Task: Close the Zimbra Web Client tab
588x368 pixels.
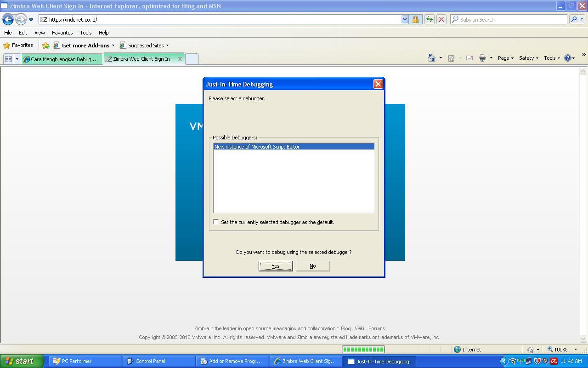Action: (x=180, y=59)
